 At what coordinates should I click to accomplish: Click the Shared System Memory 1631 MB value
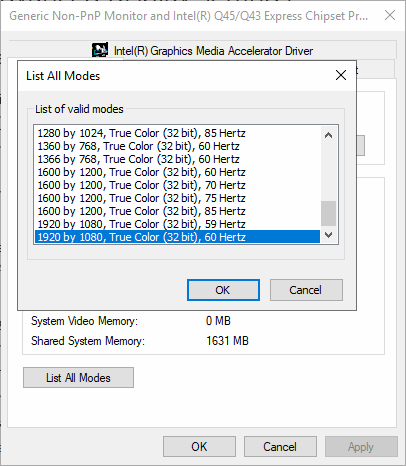[x=227, y=341]
